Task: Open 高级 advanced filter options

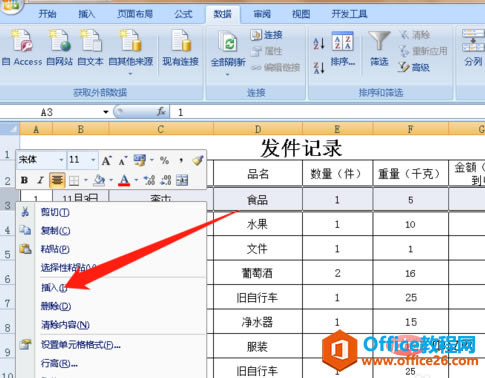Action: (x=414, y=68)
